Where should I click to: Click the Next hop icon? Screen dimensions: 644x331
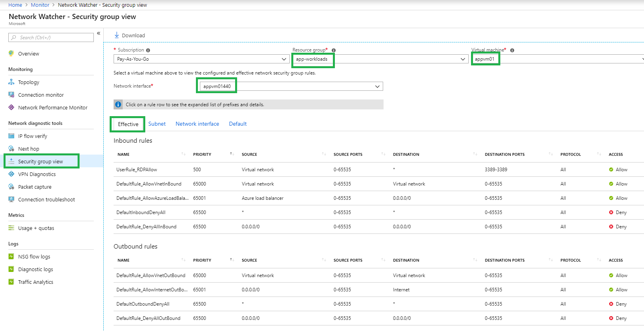[11, 149]
